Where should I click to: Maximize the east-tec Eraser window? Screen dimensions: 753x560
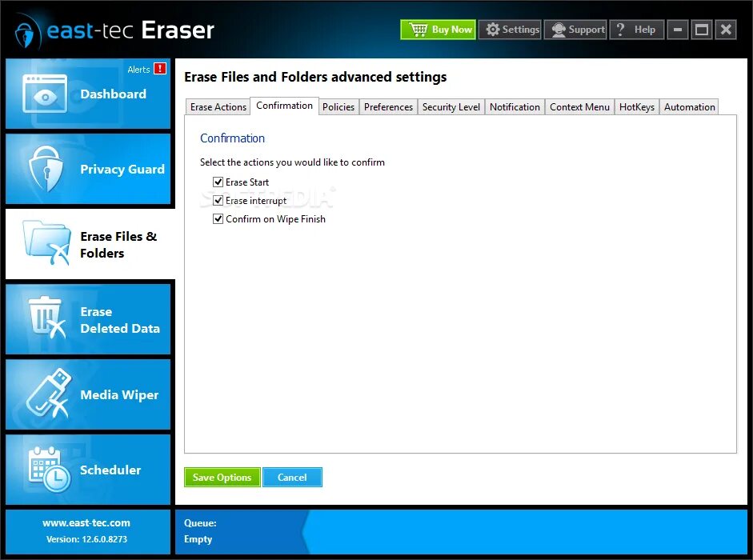(702, 30)
